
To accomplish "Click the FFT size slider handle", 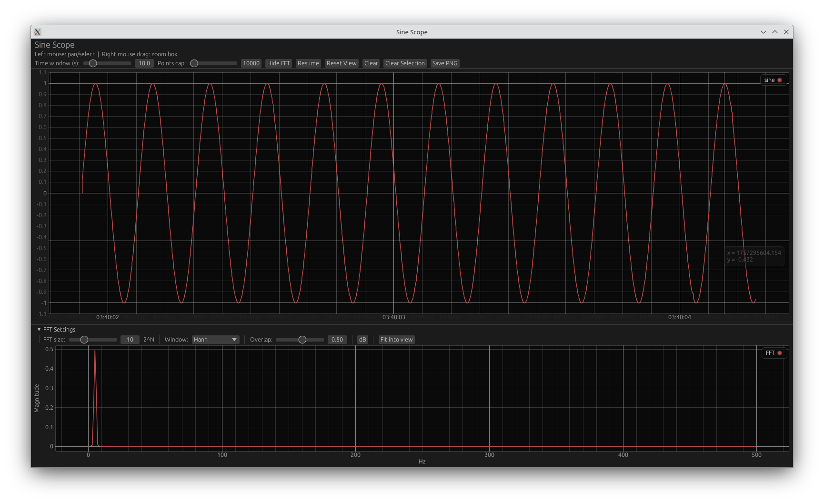I will (x=85, y=339).
